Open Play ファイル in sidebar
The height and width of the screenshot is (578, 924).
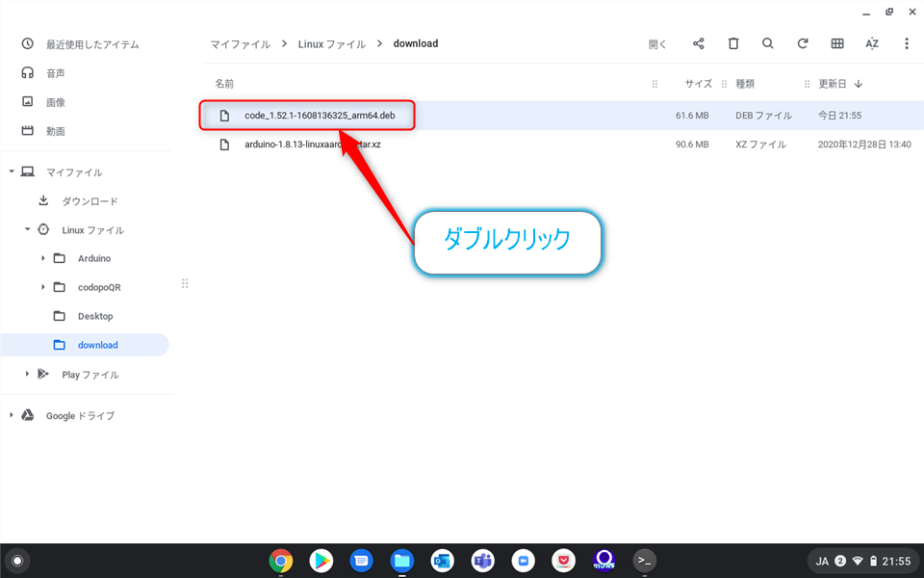90,375
